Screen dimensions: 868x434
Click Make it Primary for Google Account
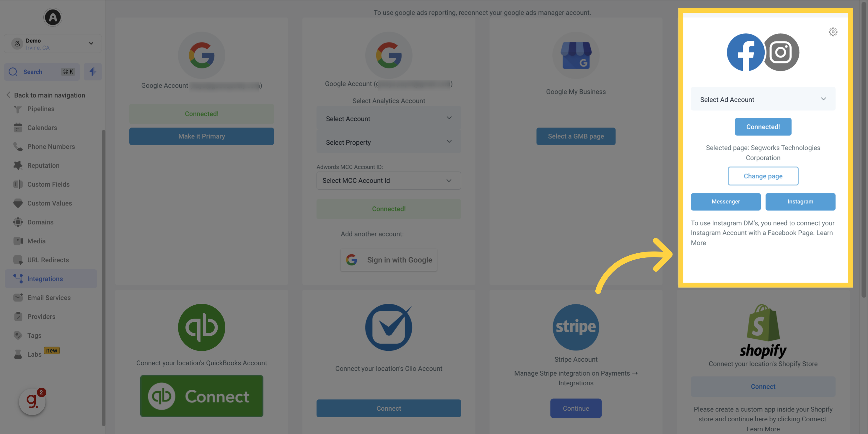(x=201, y=136)
